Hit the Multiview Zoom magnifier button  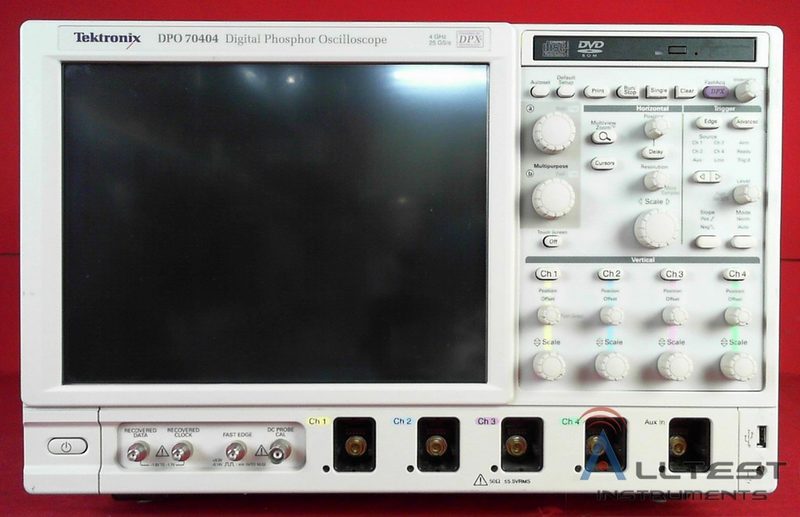coord(604,136)
